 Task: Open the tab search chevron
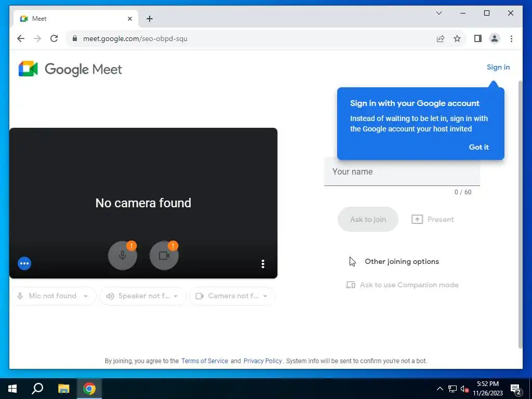click(438, 13)
